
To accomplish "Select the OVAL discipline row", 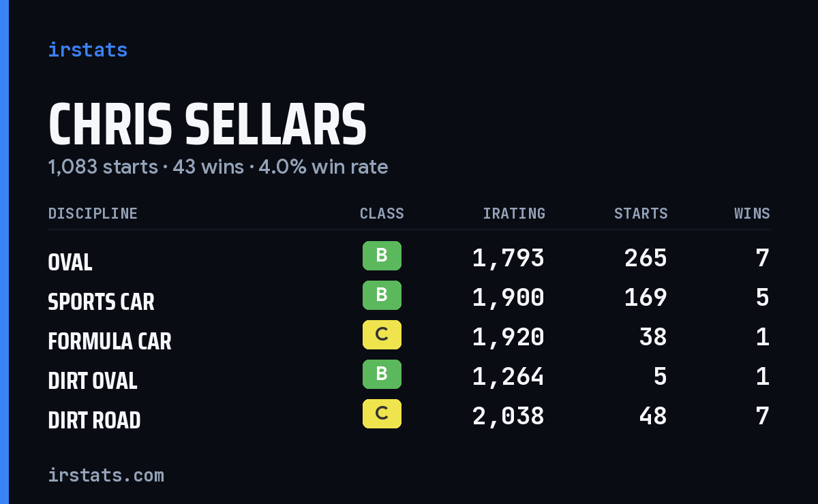I will point(409,258).
